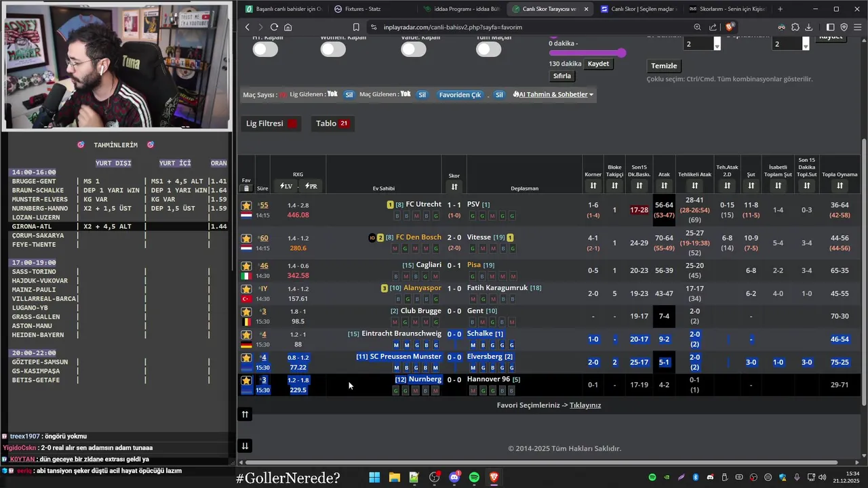Click the share icon in the address bar

713,27
